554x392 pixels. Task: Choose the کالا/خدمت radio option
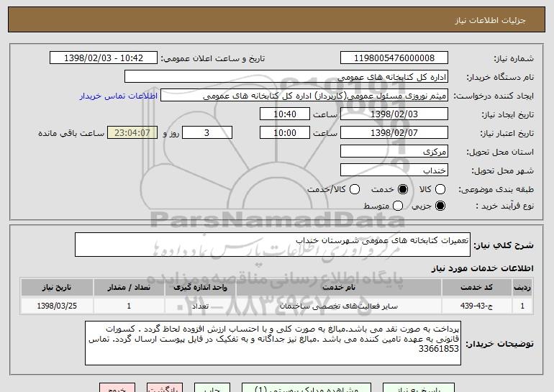click(353, 189)
